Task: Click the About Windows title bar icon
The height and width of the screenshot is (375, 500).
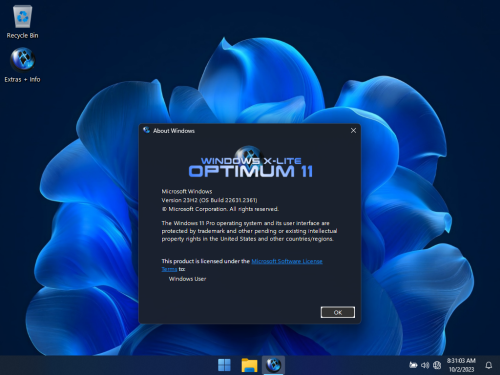Action: [146, 130]
